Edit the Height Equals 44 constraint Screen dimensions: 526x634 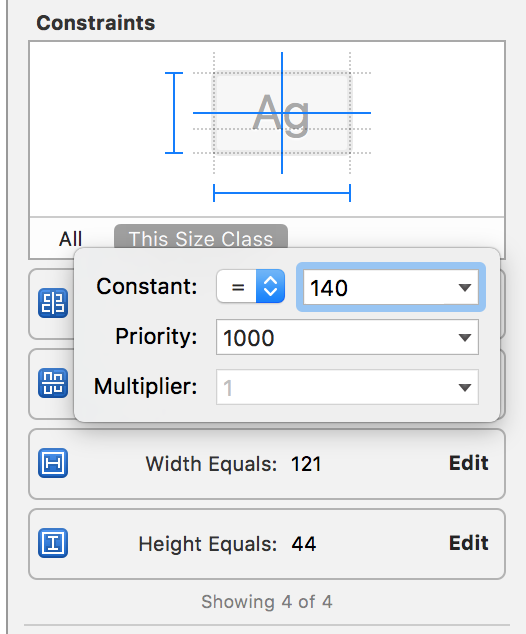click(x=469, y=543)
